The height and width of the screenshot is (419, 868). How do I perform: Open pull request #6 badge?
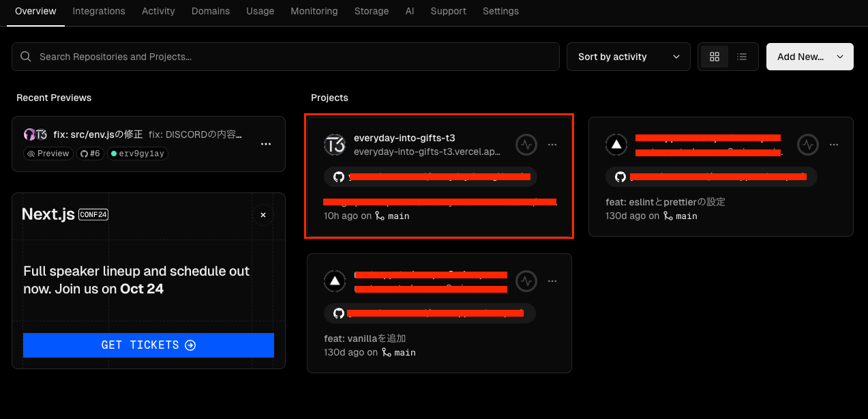coord(90,154)
